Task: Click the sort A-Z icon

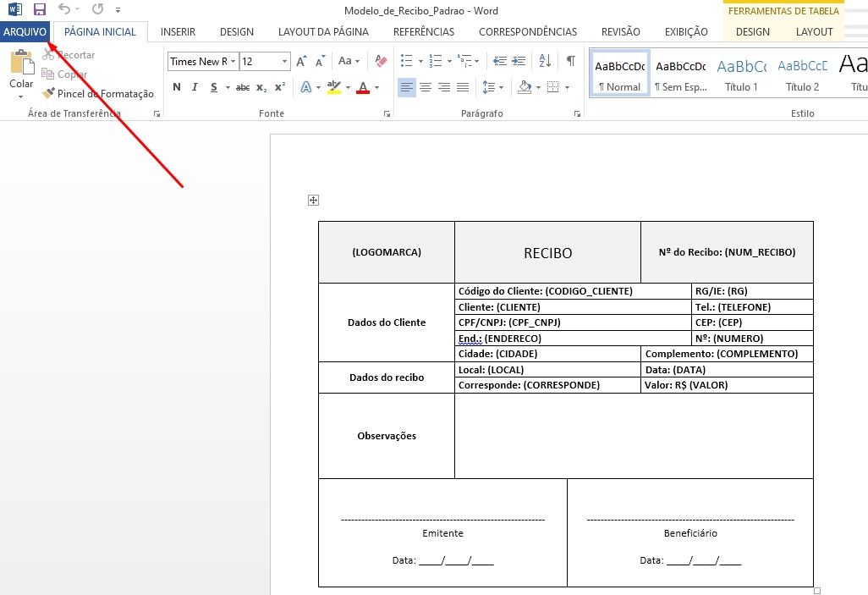Action: pos(545,61)
